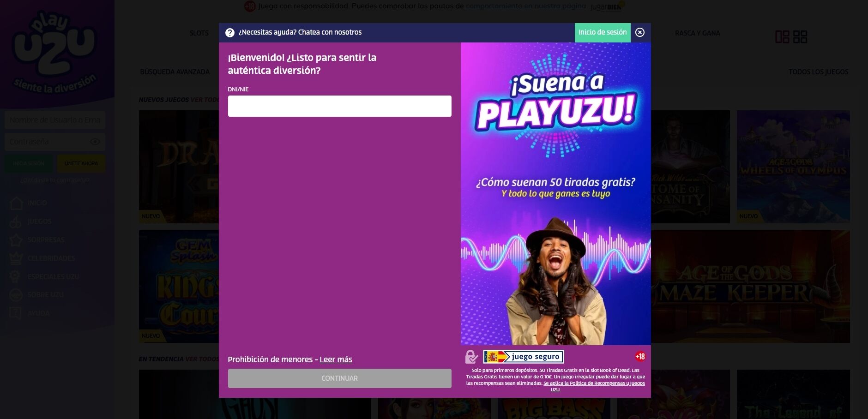Click the INICIO home icon
Image resolution: width=868 pixels, height=419 pixels.
tap(16, 203)
